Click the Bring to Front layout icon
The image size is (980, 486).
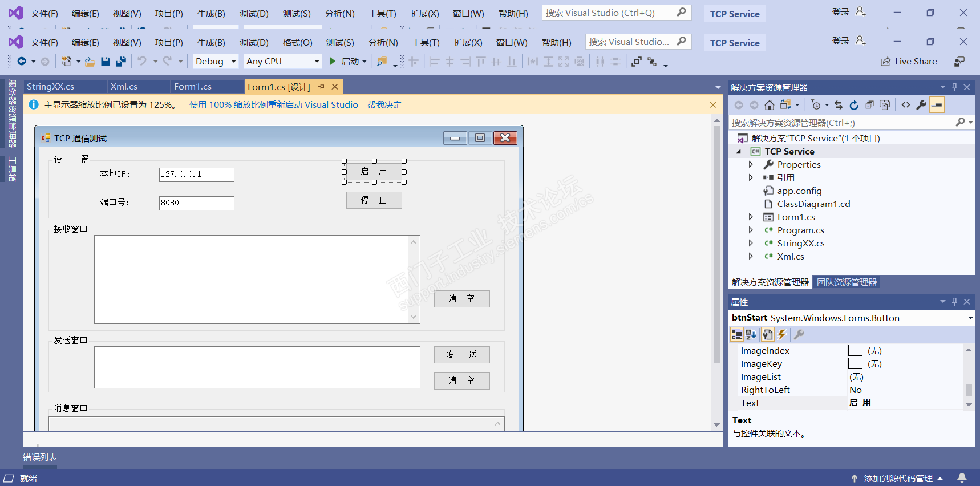coord(637,61)
